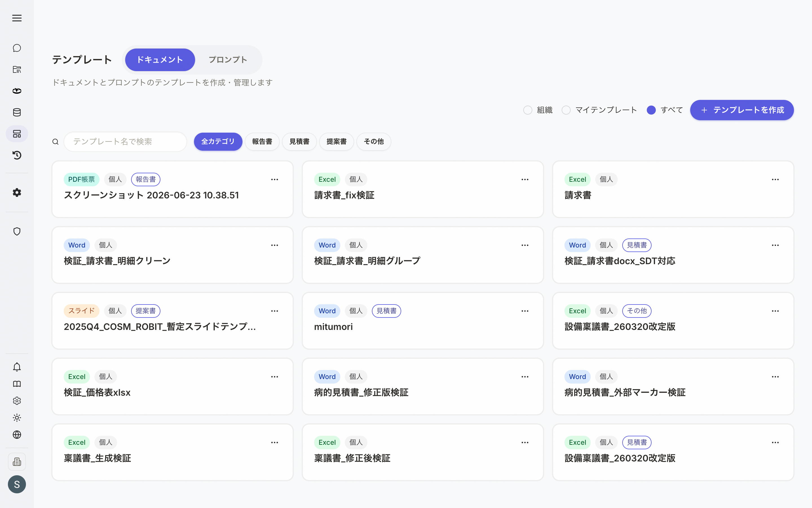The height and width of the screenshot is (508, 812).
Task: Open the filled gear settings icon
Action: (x=17, y=192)
